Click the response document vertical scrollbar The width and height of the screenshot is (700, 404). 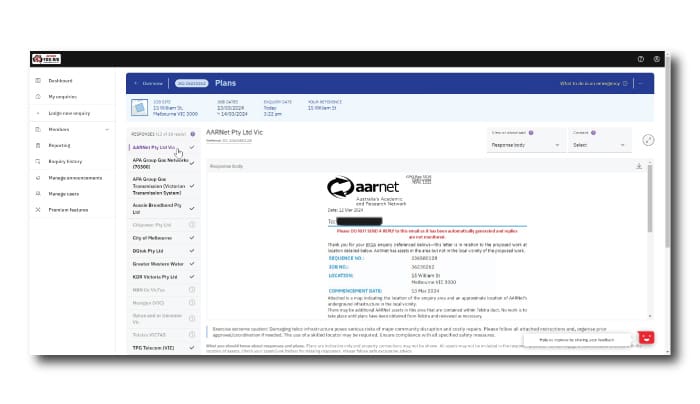(650, 230)
